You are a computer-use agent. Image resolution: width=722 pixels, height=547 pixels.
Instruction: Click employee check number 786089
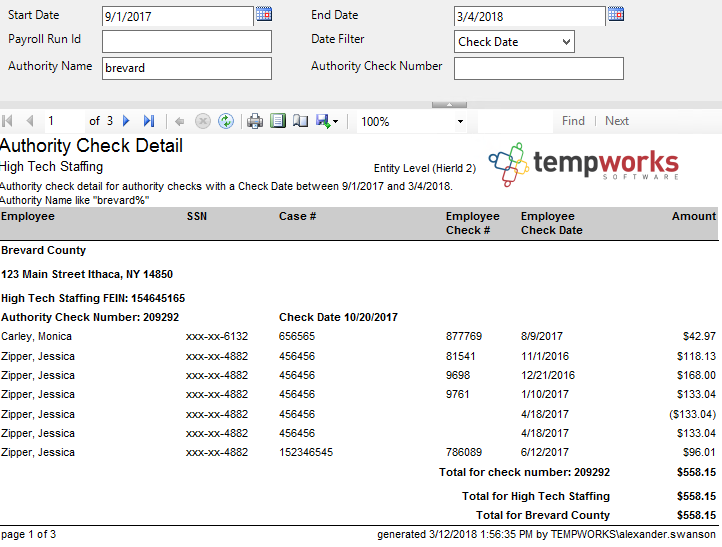pos(464,452)
